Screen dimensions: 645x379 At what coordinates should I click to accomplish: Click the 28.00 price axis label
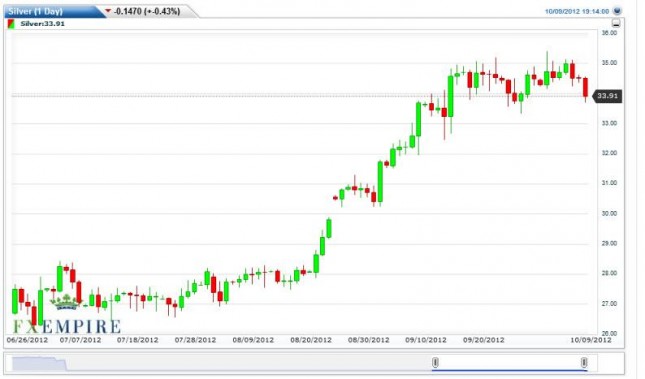tap(609, 273)
